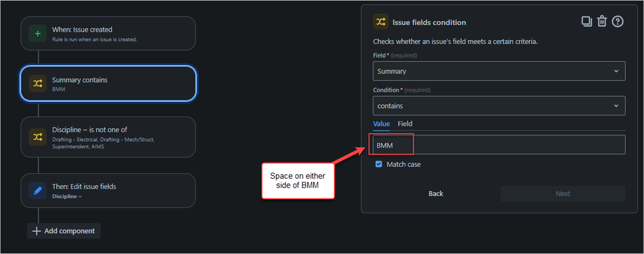Click the green plus trigger icon
Image resolution: width=644 pixels, height=254 pixels.
click(x=37, y=34)
